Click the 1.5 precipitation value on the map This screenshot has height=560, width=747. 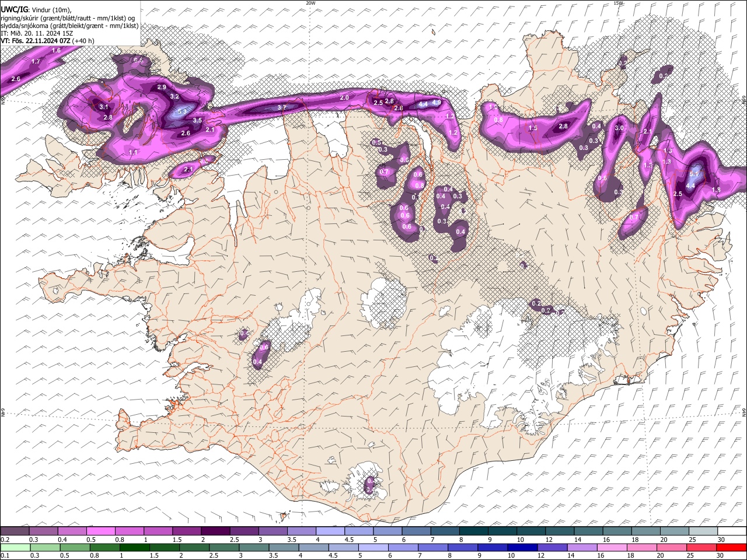pyautogui.click(x=533, y=128)
